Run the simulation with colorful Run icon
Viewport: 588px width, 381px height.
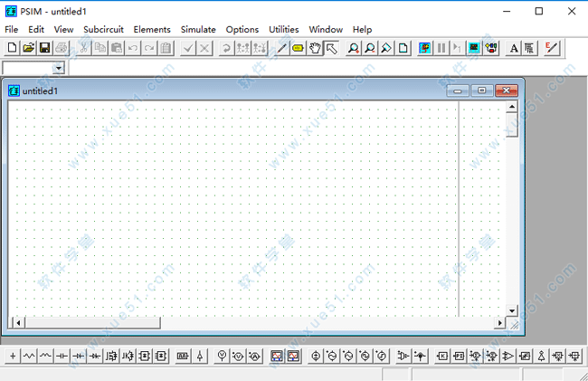pyautogui.click(x=424, y=48)
